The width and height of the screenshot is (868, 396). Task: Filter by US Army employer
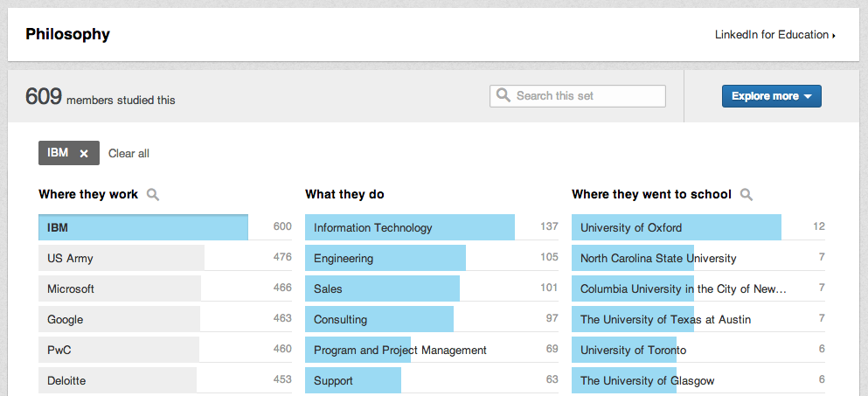pos(122,258)
